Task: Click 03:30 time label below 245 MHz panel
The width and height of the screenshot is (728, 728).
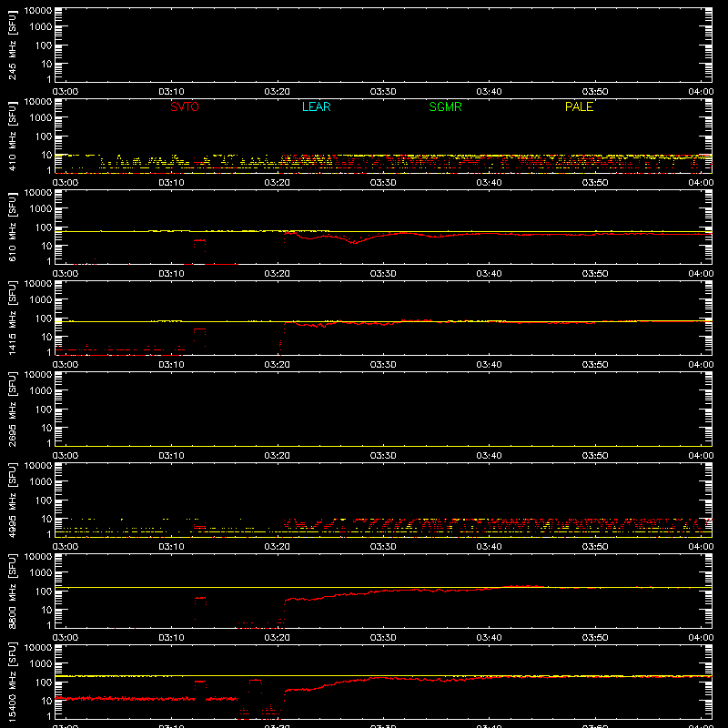Action: point(383,92)
